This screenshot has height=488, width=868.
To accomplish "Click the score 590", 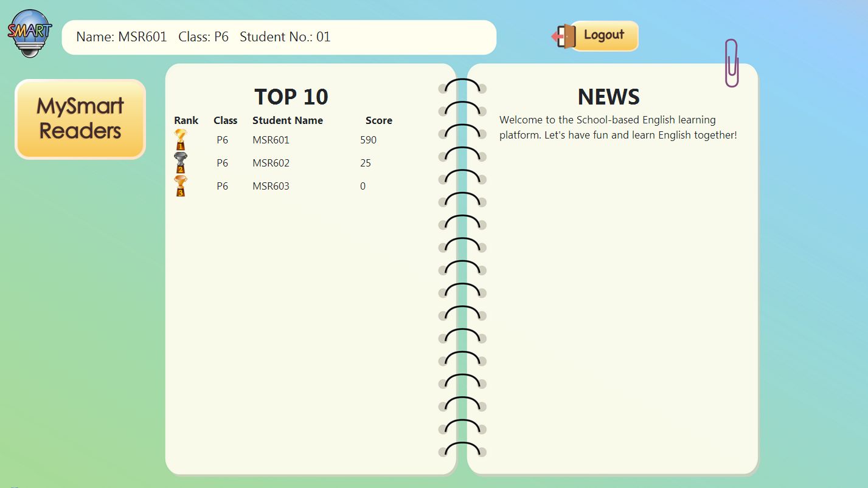I will (368, 140).
